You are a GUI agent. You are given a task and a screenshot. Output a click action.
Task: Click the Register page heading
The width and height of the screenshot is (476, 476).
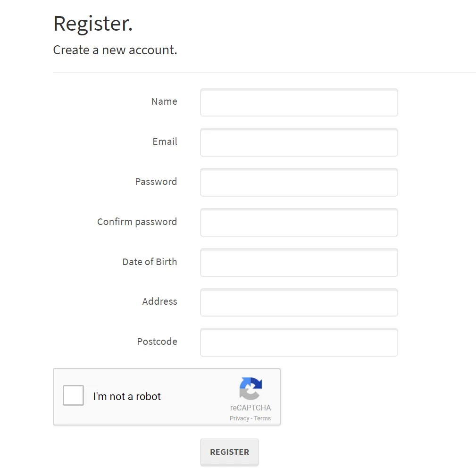point(93,23)
